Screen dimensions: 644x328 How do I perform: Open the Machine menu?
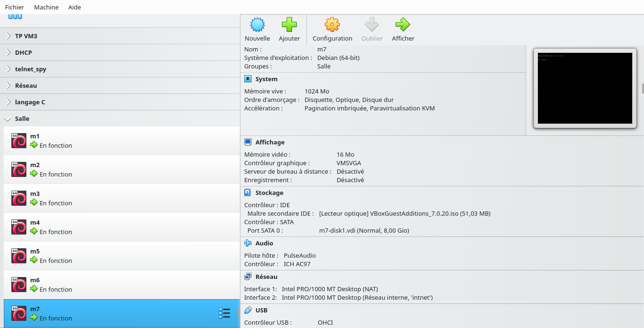tap(46, 7)
